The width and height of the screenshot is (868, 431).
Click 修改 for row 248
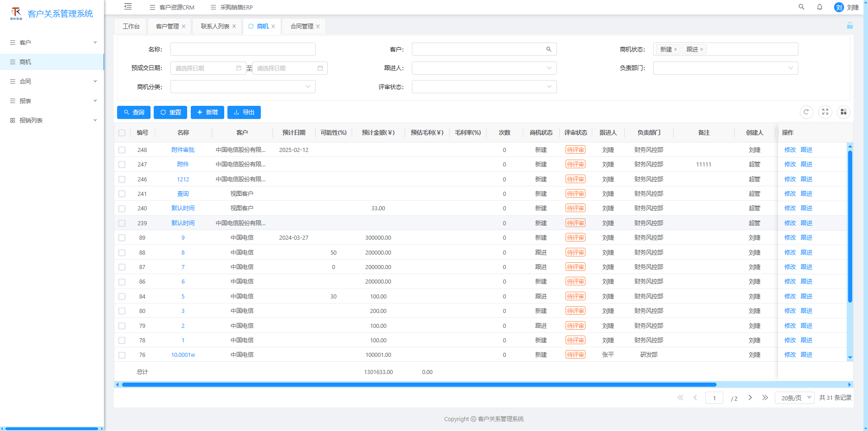tap(790, 150)
